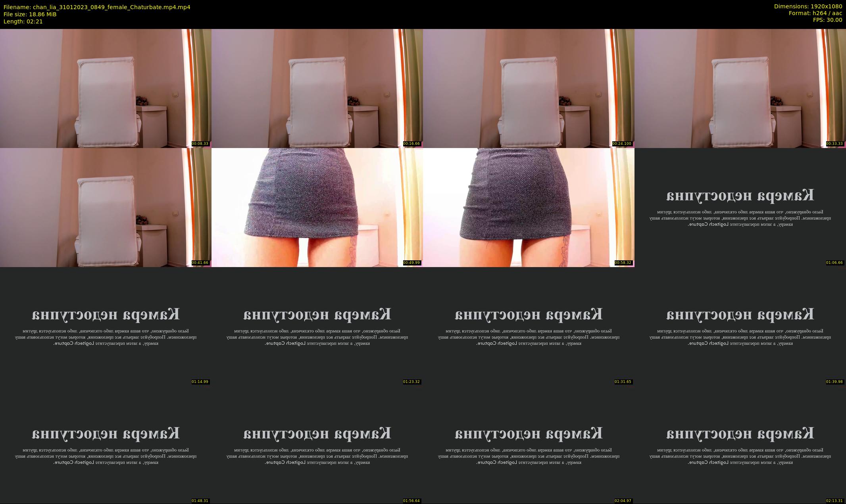Viewport: 846px width, 504px height.
Task: Click the 02:13.31 timestamp label
Action: pyautogui.click(x=834, y=501)
